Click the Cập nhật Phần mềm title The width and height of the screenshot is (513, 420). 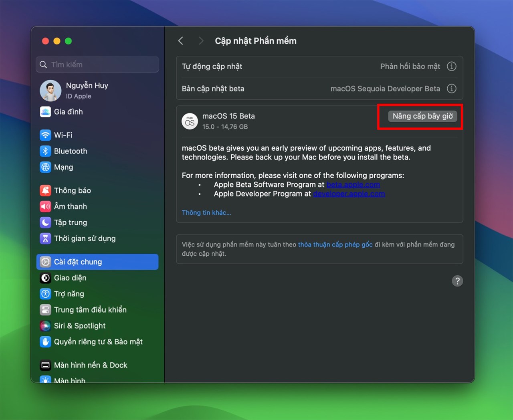click(256, 41)
